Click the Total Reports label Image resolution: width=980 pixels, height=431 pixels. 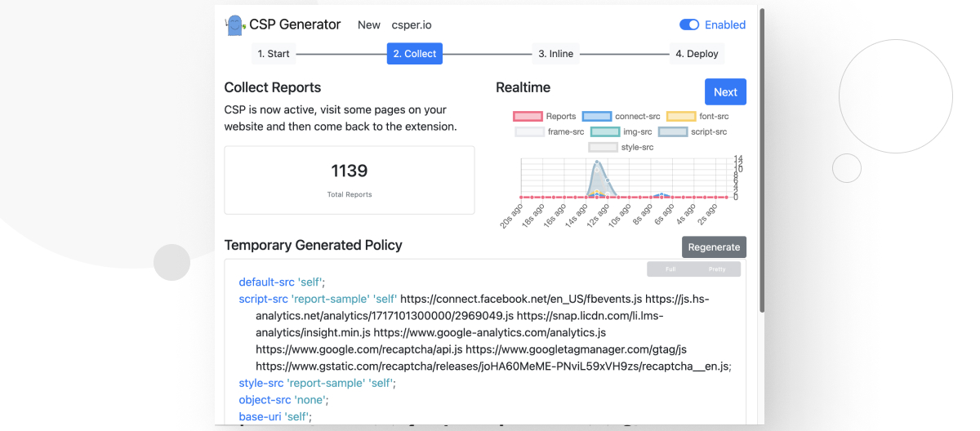tap(350, 194)
